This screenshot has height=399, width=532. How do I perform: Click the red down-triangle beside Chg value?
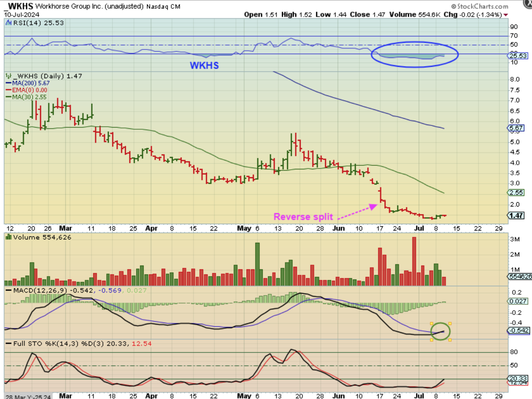tap(506, 15)
